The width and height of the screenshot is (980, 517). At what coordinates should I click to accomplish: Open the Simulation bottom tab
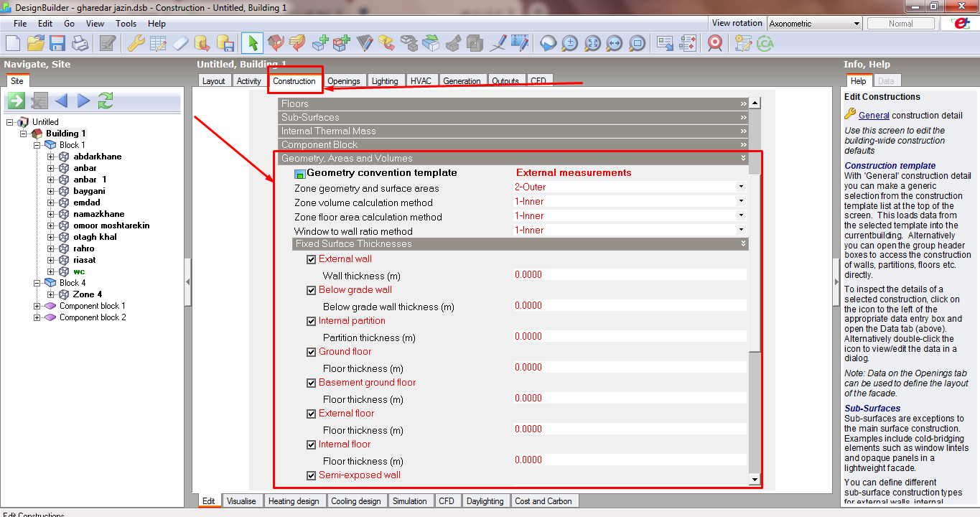coord(410,501)
